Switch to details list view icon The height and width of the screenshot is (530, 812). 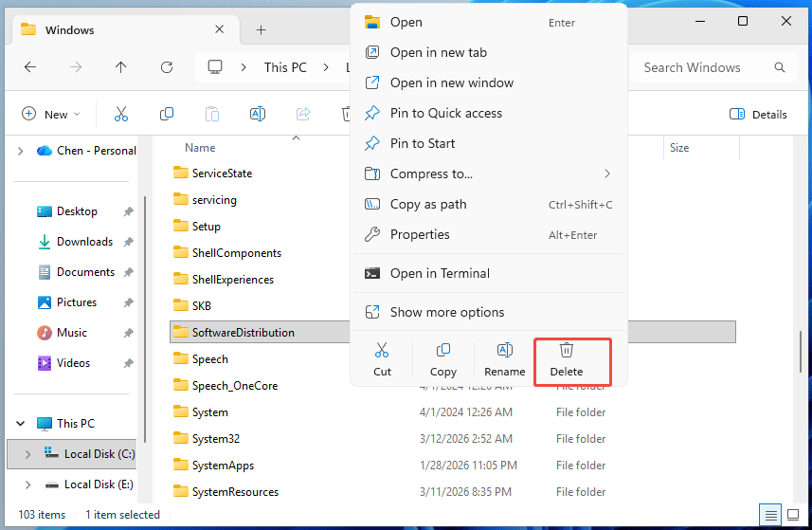(x=770, y=515)
